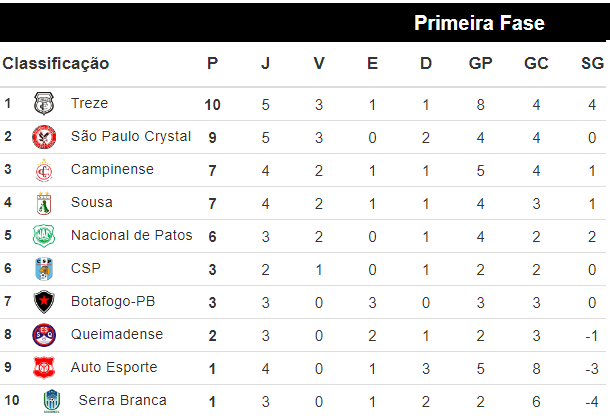Viewport: 610px width, 416px height.
Task: Click the Treze team crest icon
Action: [x=42, y=103]
